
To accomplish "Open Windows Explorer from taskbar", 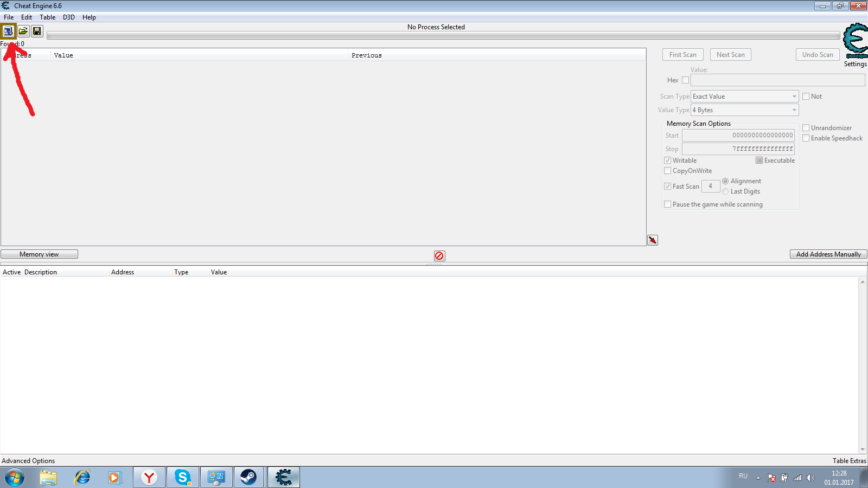I will pos(48,478).
